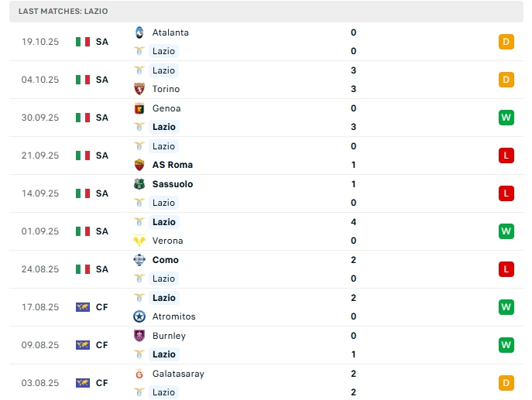
Task: Click the club friendly flag on 17.08.25
Action: click(x=83, y=307)
